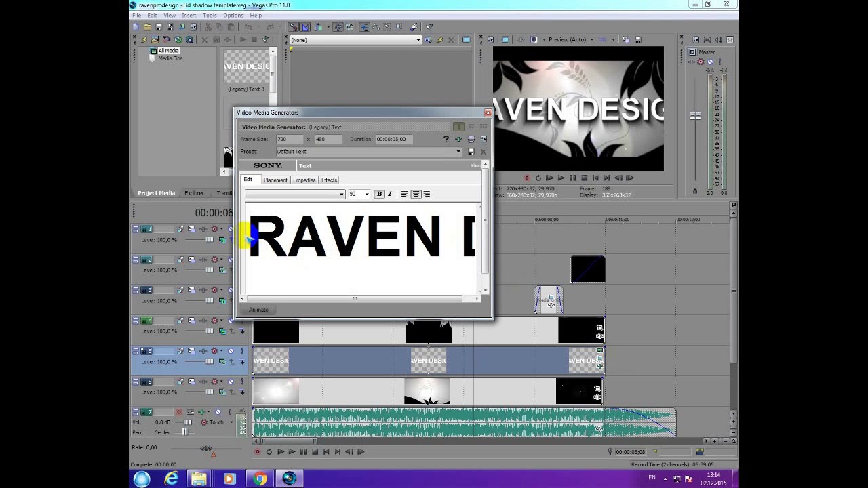868x488 pixels.
Task: Open the Preview (Auto) quality dropdown
Action: click(592, 39)
